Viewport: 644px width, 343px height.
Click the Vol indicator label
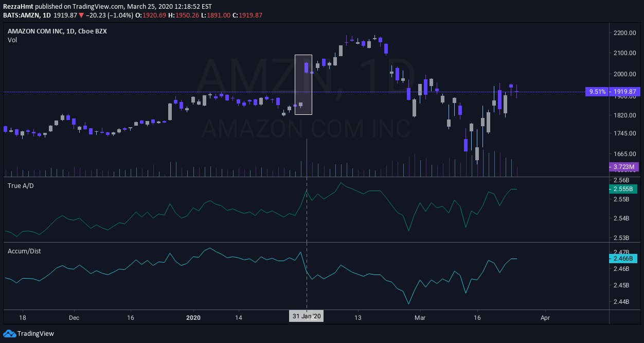coord(12,40)
